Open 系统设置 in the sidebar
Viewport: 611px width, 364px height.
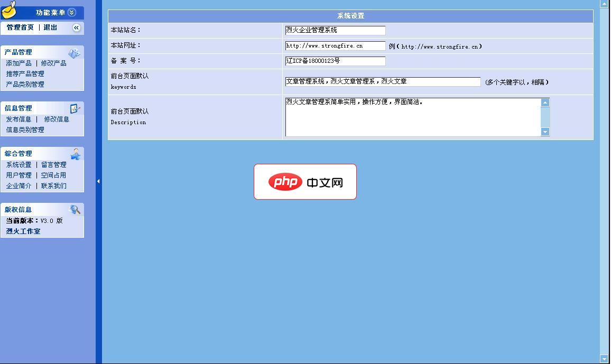click(18, 165)
